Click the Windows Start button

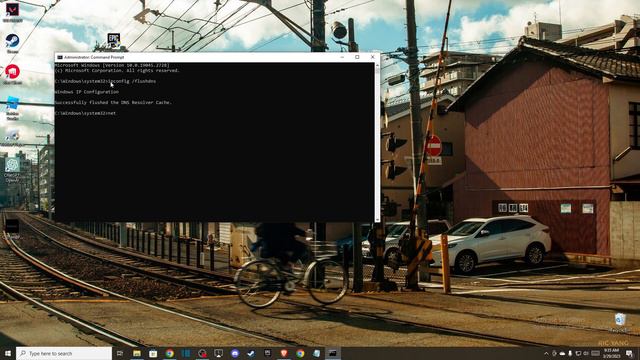click(8, 353)
